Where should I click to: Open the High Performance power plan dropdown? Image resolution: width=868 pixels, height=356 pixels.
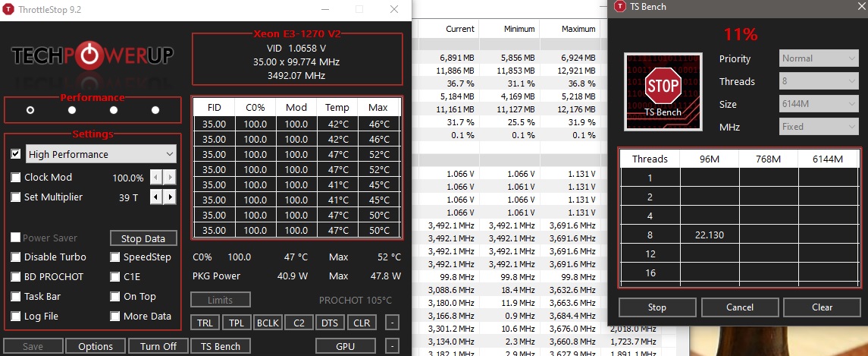click(x=101, y=154)
